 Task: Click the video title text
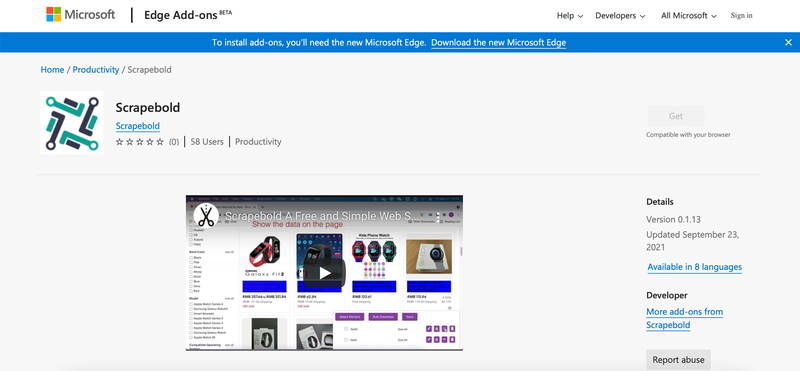point(322,216)
